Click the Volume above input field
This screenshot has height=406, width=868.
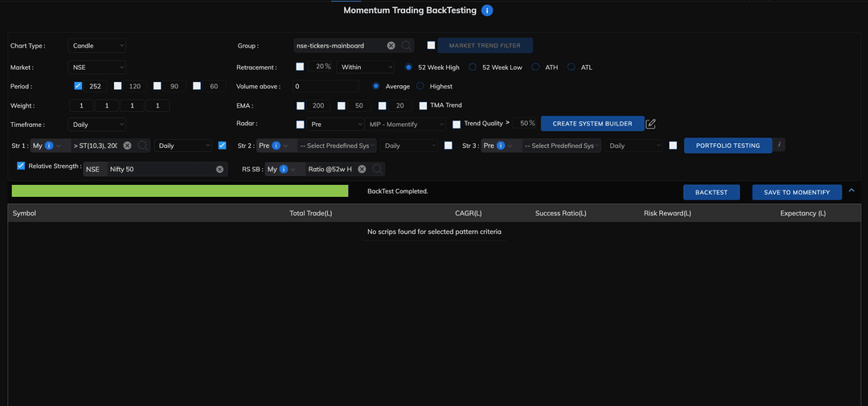325,86
